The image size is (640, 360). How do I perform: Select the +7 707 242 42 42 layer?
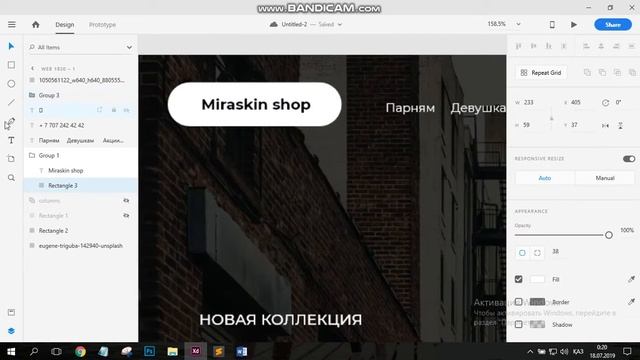point(62,125)
